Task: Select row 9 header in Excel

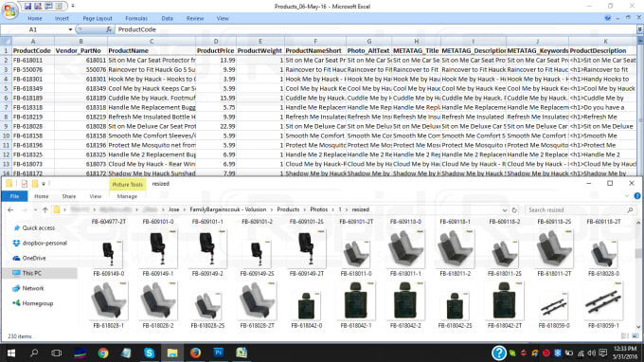Action: (x=7, y=126)
